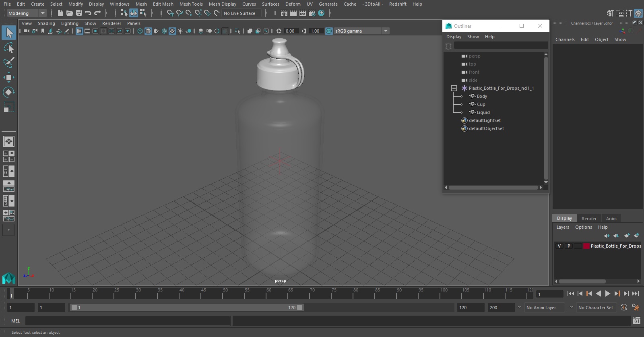Toggle isolate select icon
The height and width of the screenshot is (337, 644).
[x=237, y=31]
